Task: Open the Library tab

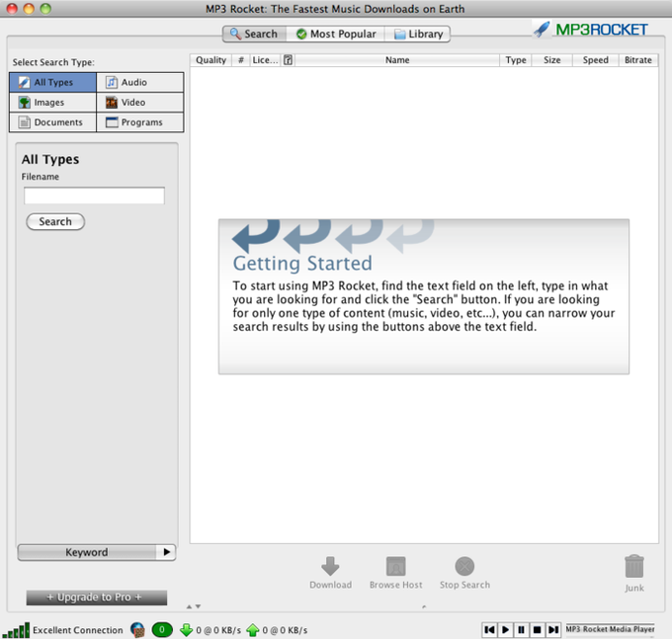Action: (x=417, y=34)
